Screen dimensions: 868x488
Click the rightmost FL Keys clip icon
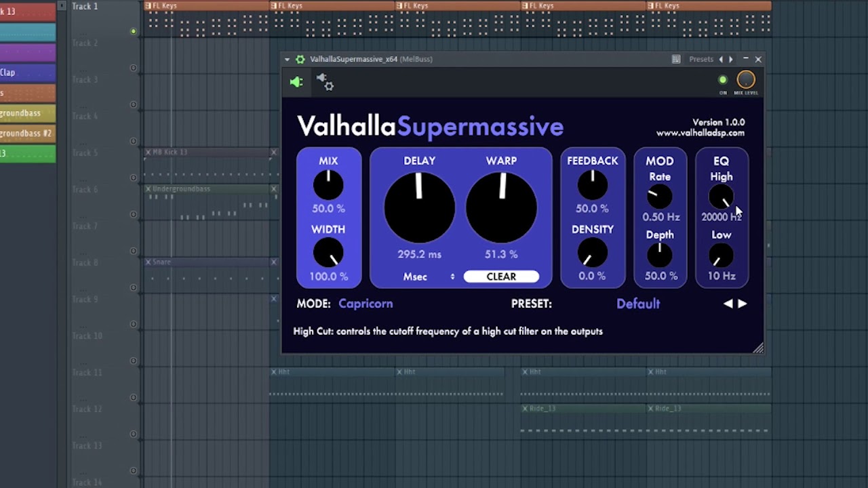(x=651, y=6)
